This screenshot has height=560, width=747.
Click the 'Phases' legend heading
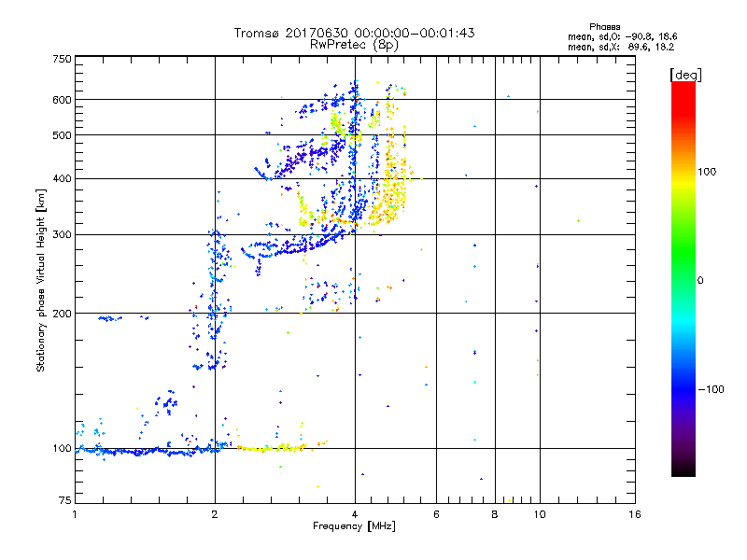pyautogui.click(x=604, y=27)
